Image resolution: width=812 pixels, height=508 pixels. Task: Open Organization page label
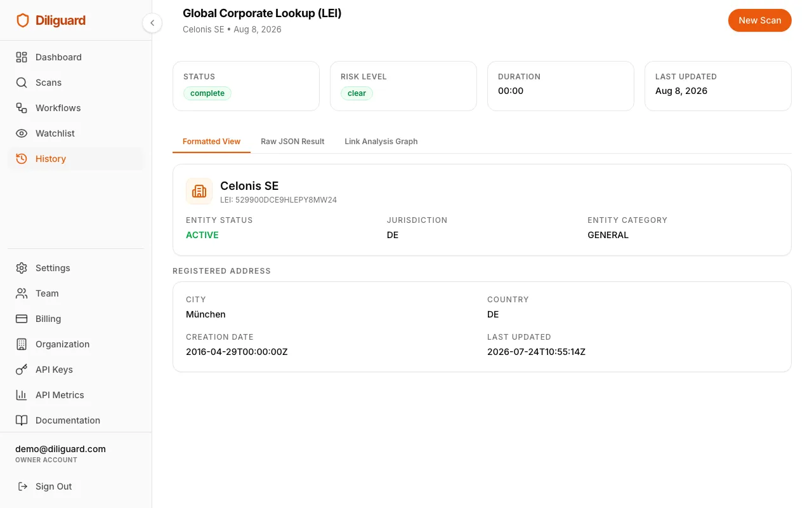tap(62, 344)
